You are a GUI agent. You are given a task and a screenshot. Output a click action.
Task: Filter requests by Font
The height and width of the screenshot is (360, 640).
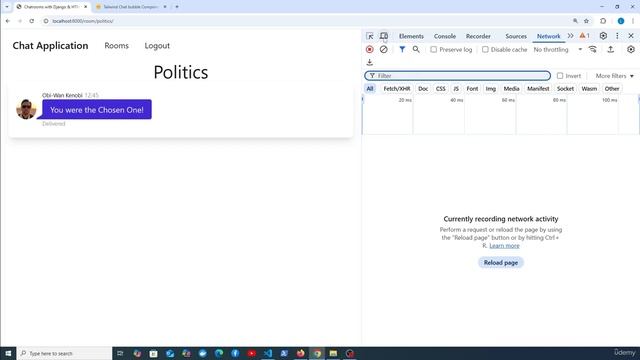[x=472, y=89]
